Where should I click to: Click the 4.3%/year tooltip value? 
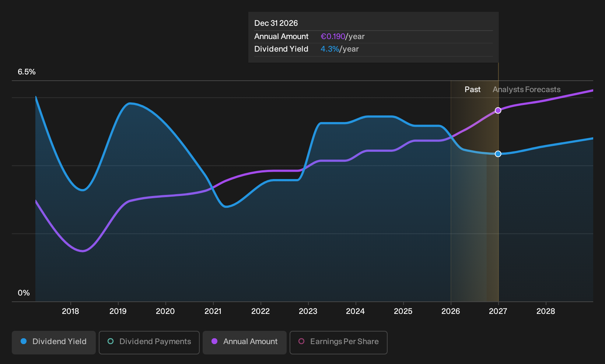[340, 49]
